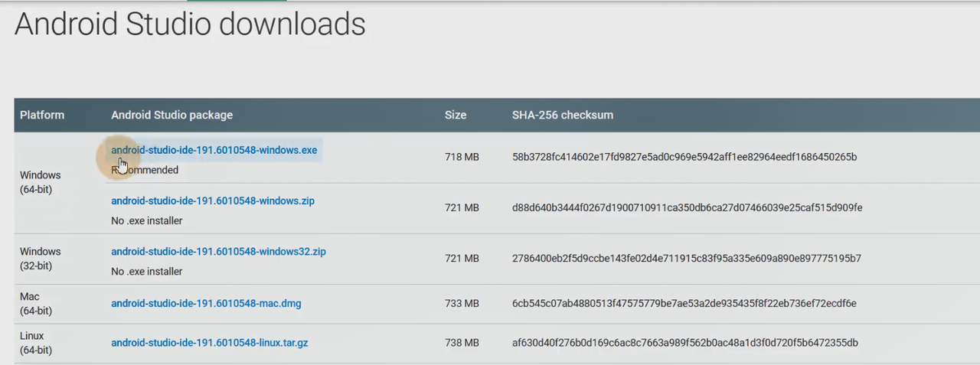The image size is (980, 365).
Task: Click the 718 MB size value
Action: click(462, 157)
